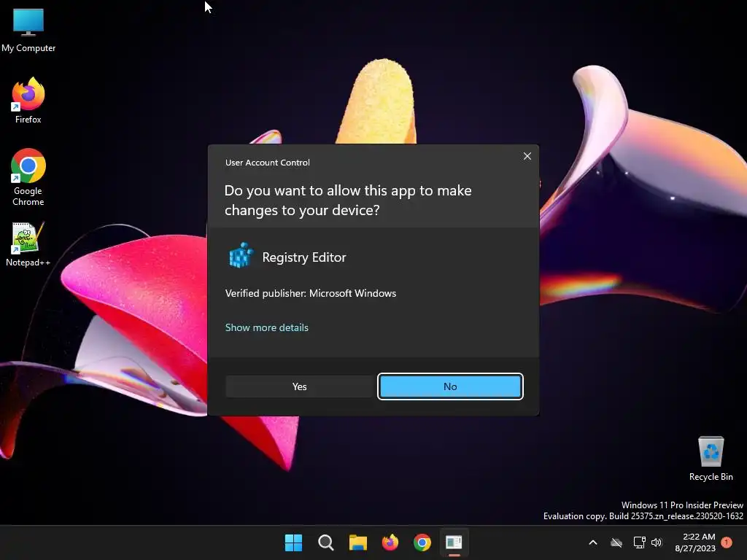Select the Firefox desktop shortcut
Image resolution: width=747 pixels, height=560 pixels.
point(28,101)
